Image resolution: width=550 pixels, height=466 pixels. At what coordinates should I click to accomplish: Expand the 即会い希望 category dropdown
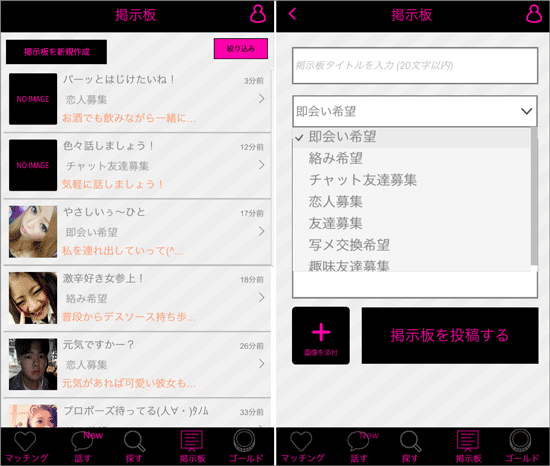[x=415, y=111]
